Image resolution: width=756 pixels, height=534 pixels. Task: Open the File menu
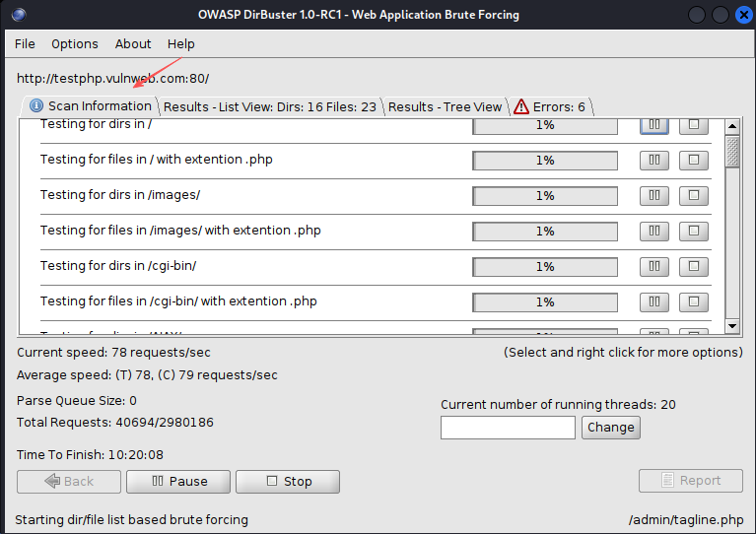[25, 44]
